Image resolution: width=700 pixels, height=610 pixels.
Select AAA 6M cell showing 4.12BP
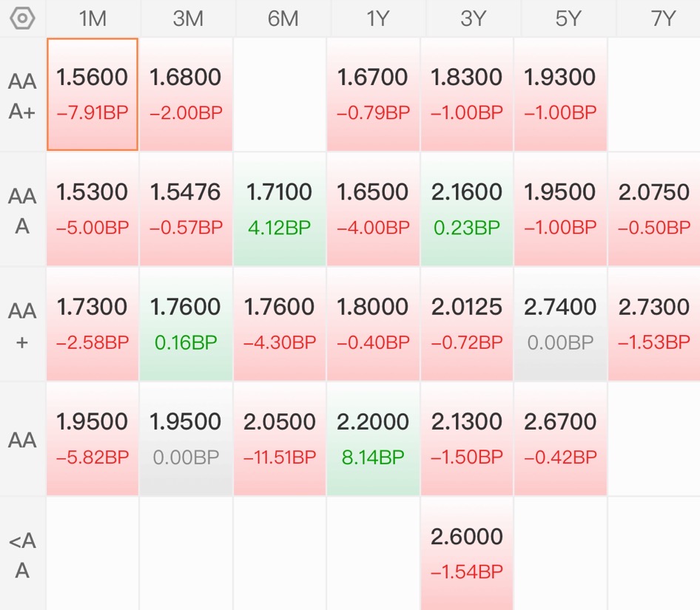tap(280, 209)
